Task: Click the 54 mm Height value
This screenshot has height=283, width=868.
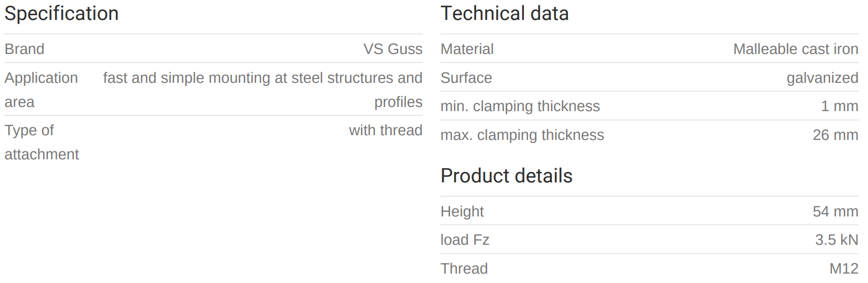Action: (x=835, y=212)
